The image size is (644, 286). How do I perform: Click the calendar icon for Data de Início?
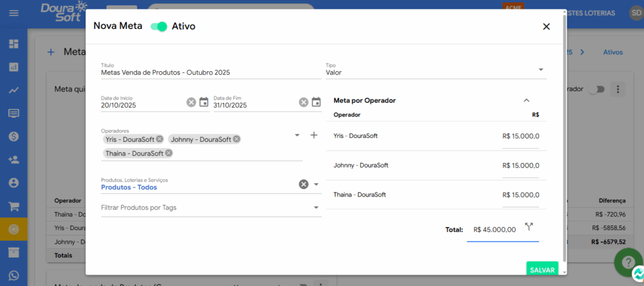[204, 102]
